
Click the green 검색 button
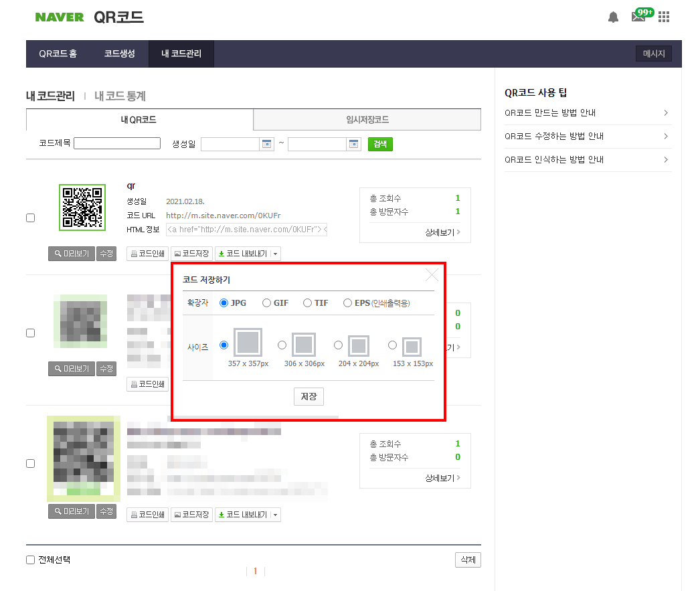(380, 144)
